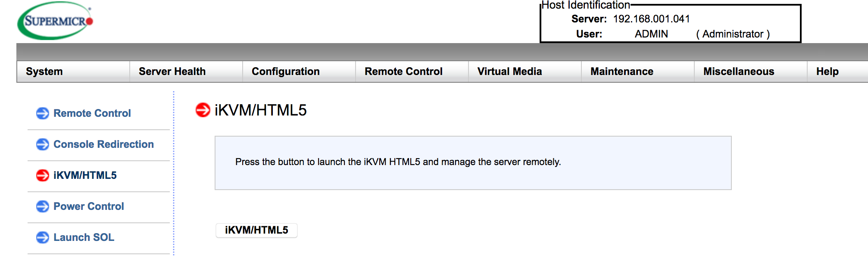Click the "Server:" label

click(x=589, y=19)
